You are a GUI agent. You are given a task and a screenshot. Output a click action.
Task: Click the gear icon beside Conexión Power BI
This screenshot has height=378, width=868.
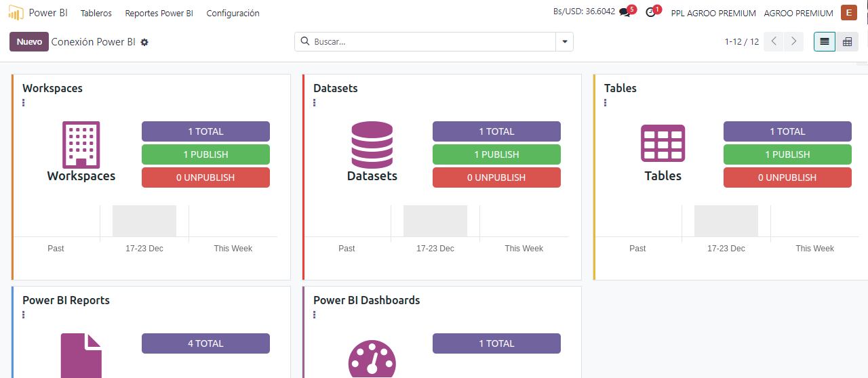coord(144,42)
